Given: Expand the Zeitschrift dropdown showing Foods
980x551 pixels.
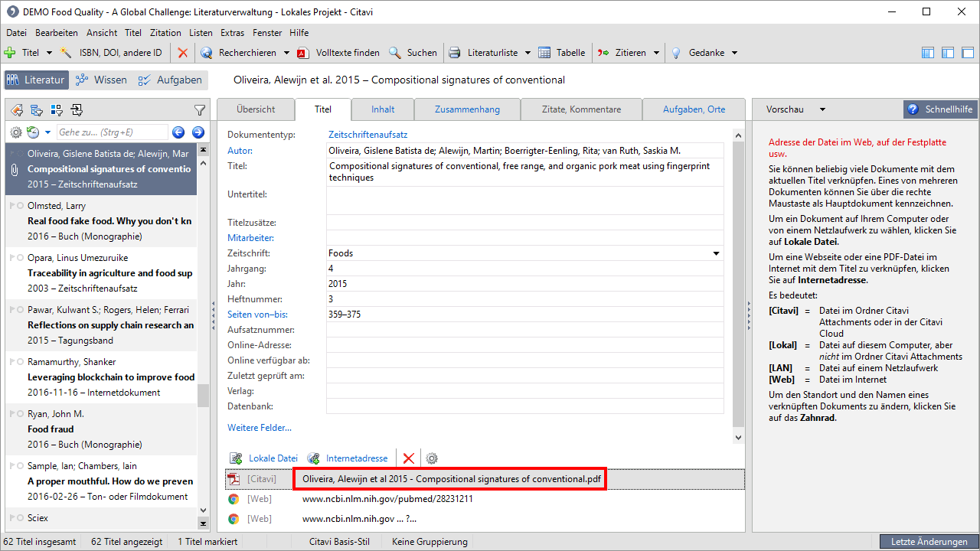Looking at the screenshot, I should pos(716,253).
